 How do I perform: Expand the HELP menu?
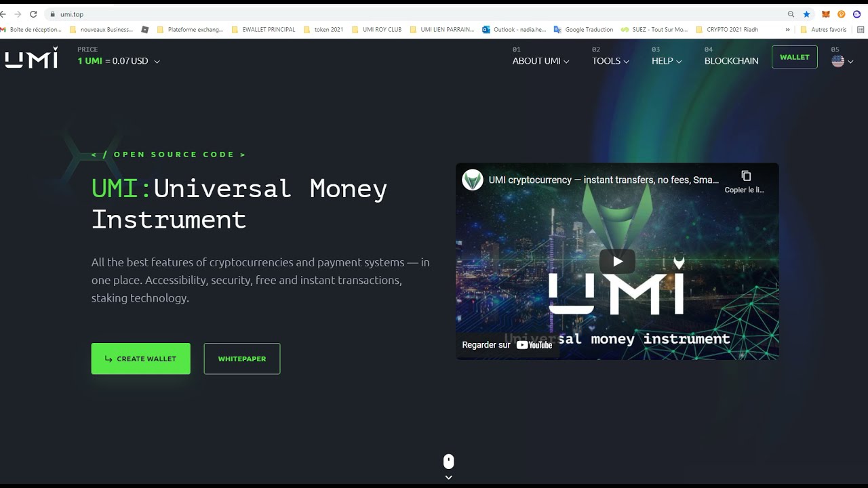tap(667, 61)
